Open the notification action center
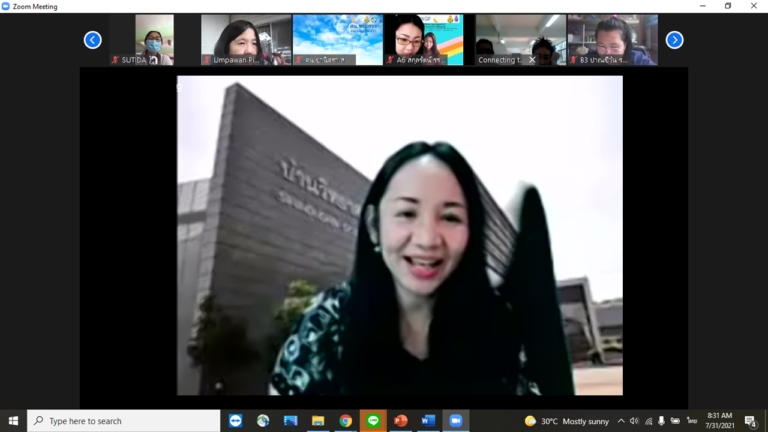Screen dimensions: 768x432 pyautogui.click(x=750, y=421)
